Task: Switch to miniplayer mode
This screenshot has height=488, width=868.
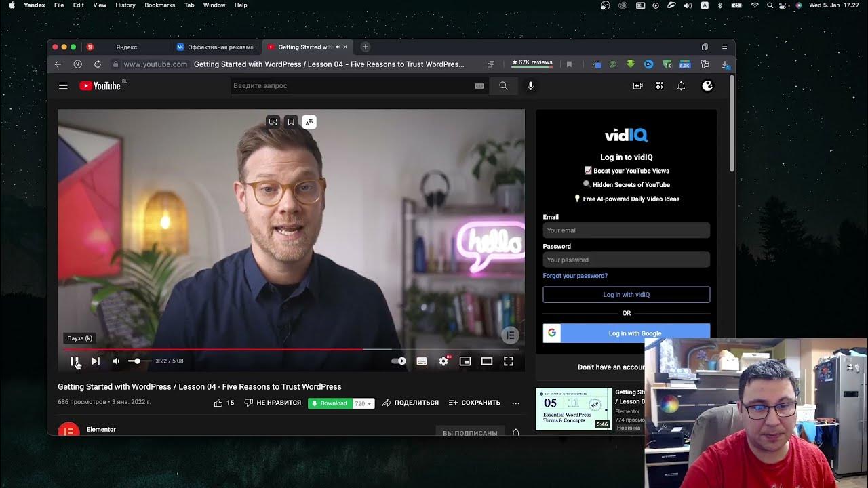Action: pyautogui.click(x=465, y=361)
